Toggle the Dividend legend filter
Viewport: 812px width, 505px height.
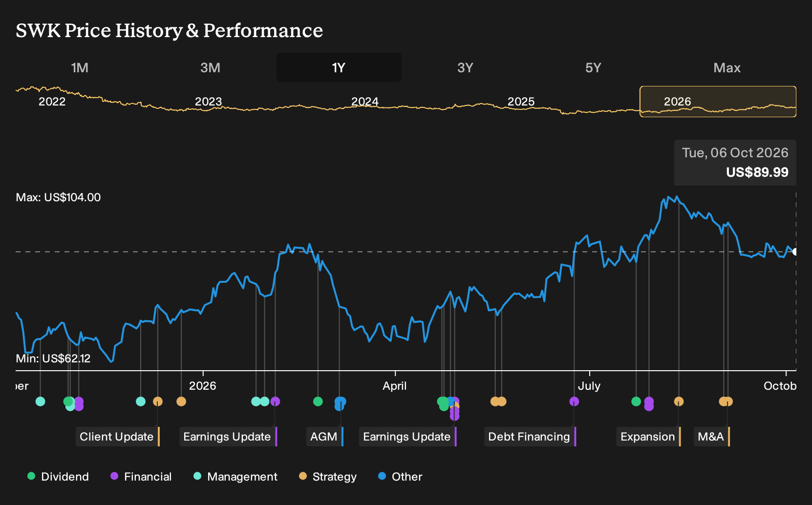point(58,477)
